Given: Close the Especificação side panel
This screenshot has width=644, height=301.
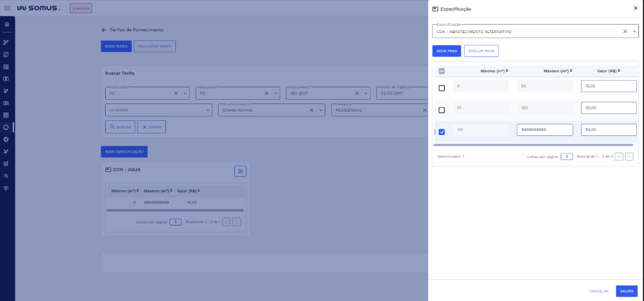Looking at the screenshot, I should coord(635,8).
